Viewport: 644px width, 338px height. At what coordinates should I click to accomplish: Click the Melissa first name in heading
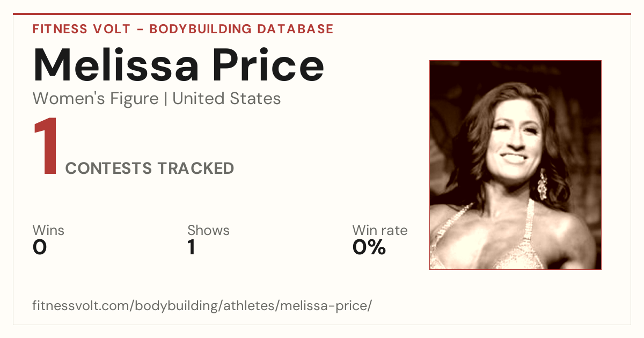tap(116, 64)
